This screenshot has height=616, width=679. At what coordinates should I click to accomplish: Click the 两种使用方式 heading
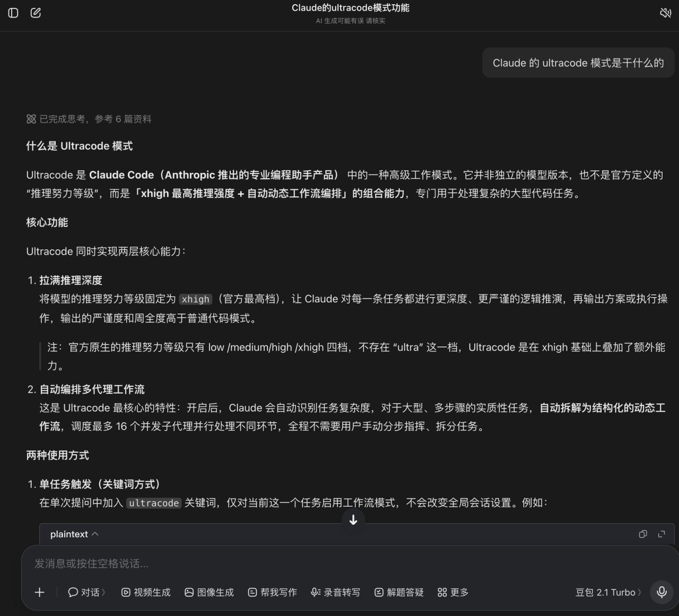(57, 455)
